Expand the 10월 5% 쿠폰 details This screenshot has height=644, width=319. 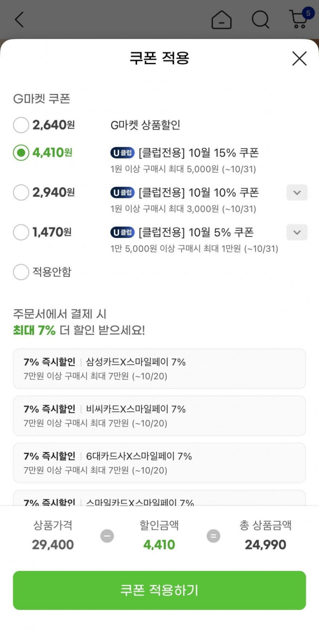point(297,232)
